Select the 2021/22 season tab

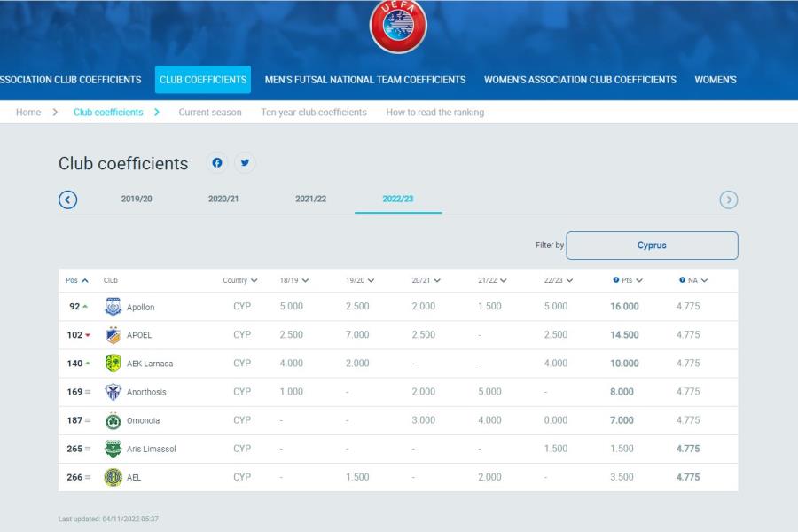click(x=311, y=199)
